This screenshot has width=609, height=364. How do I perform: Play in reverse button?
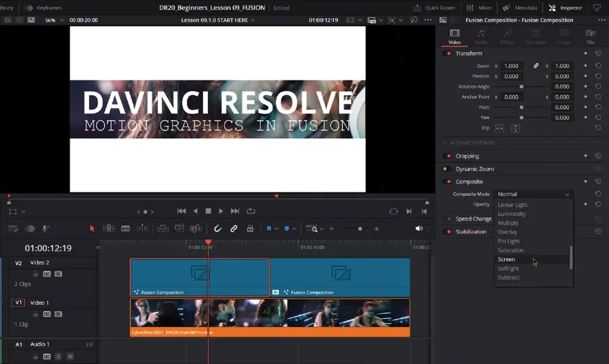195,211
